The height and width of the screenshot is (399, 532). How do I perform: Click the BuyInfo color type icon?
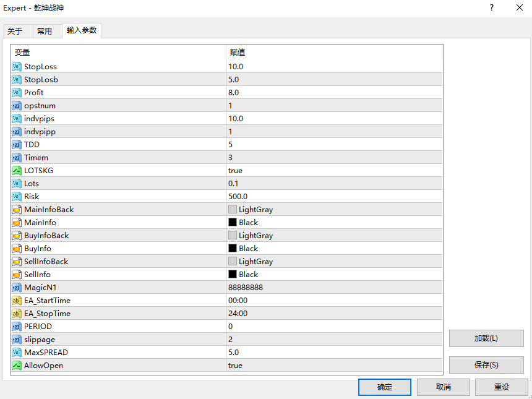click(x=17, y=248)
